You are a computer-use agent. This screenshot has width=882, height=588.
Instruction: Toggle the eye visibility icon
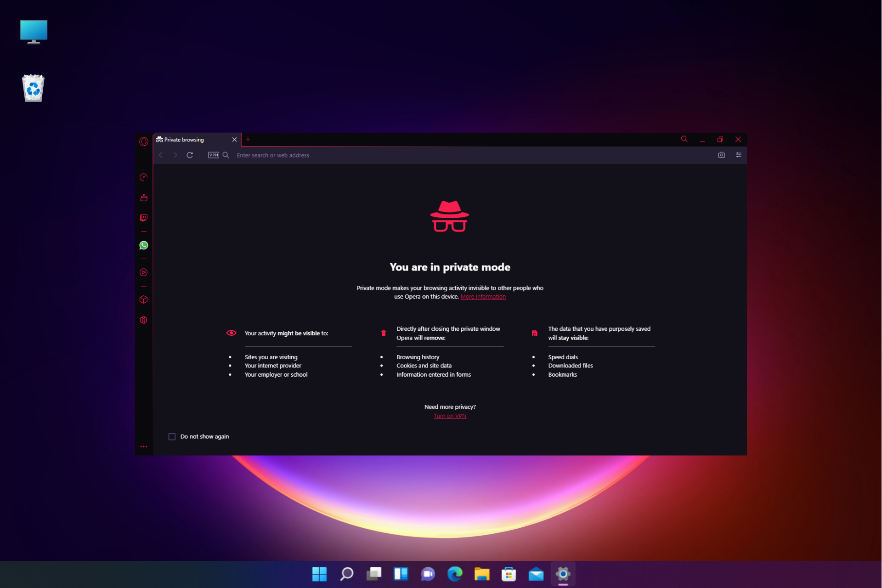[231, 333]
